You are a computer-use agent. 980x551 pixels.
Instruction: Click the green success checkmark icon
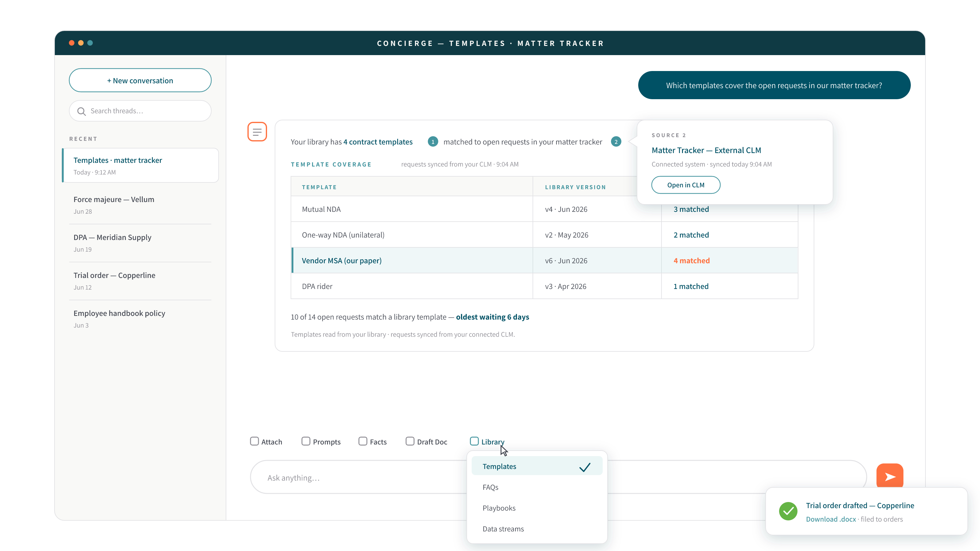[788, 511]
